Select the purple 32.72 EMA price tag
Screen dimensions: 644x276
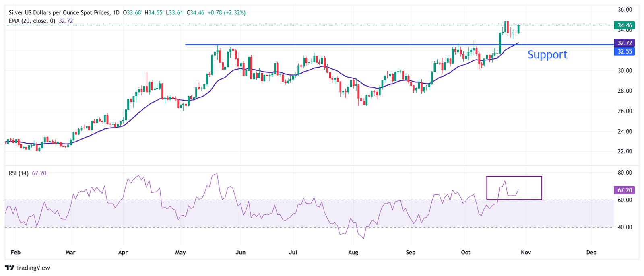624,43
